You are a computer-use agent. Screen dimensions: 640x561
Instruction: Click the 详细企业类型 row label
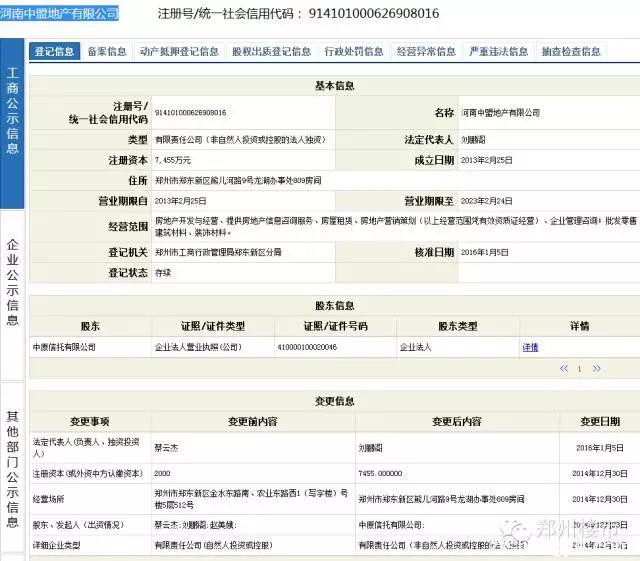coord(56,545)
